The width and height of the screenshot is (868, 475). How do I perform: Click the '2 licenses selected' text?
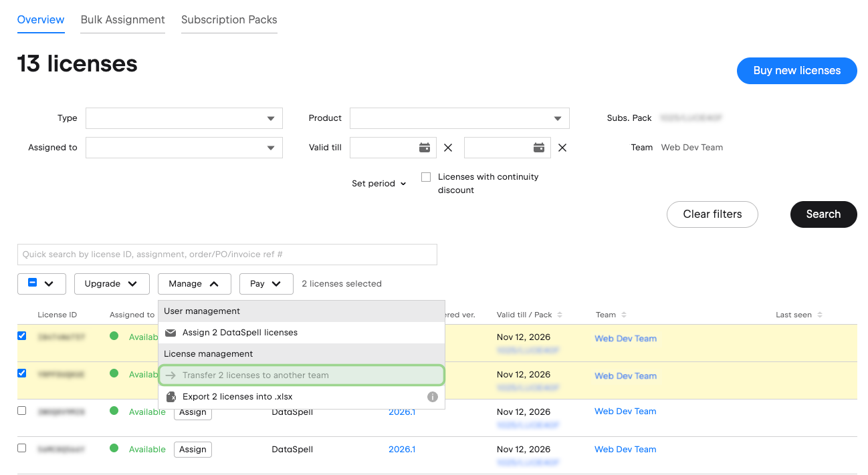coord(342,284)
